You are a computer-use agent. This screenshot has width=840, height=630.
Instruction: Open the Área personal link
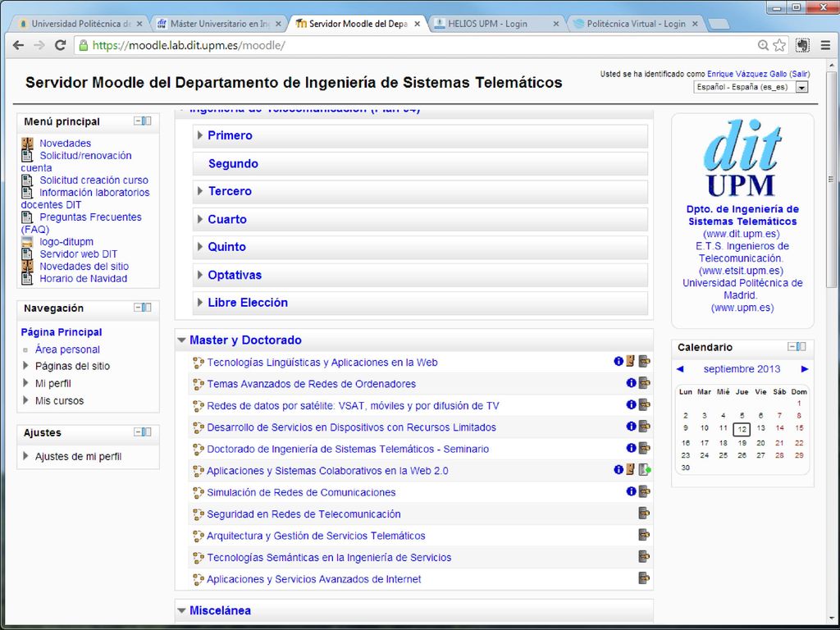(67, 349)
